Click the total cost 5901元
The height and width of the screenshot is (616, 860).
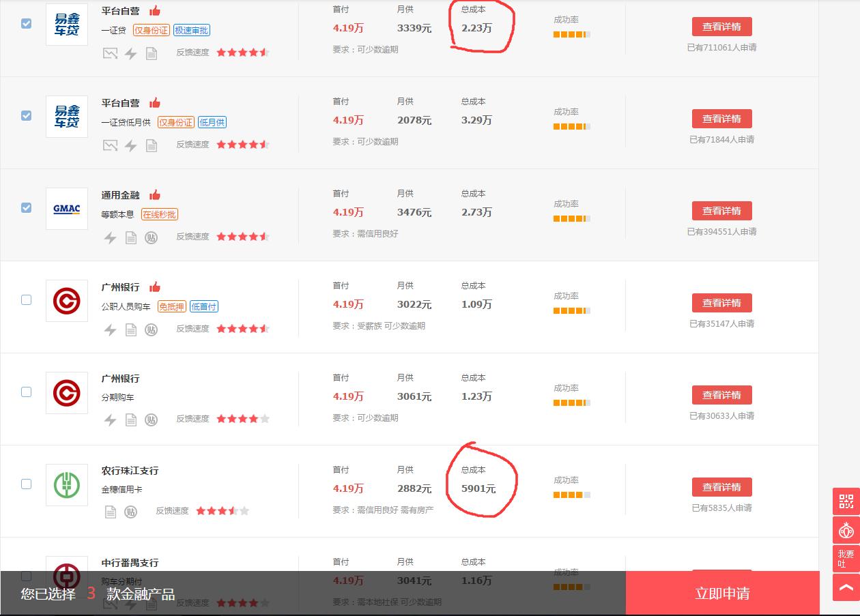[478, 488]
